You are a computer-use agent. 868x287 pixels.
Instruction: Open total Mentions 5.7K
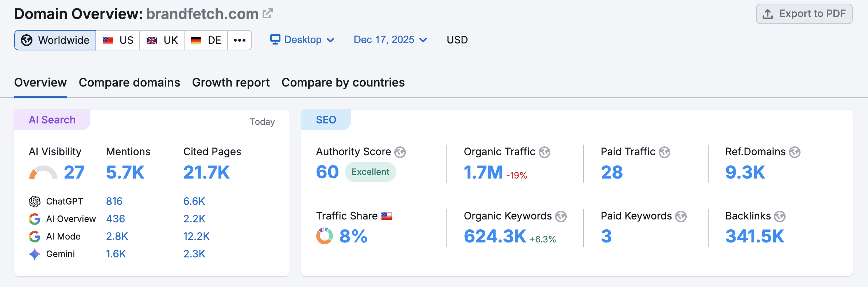125,172
